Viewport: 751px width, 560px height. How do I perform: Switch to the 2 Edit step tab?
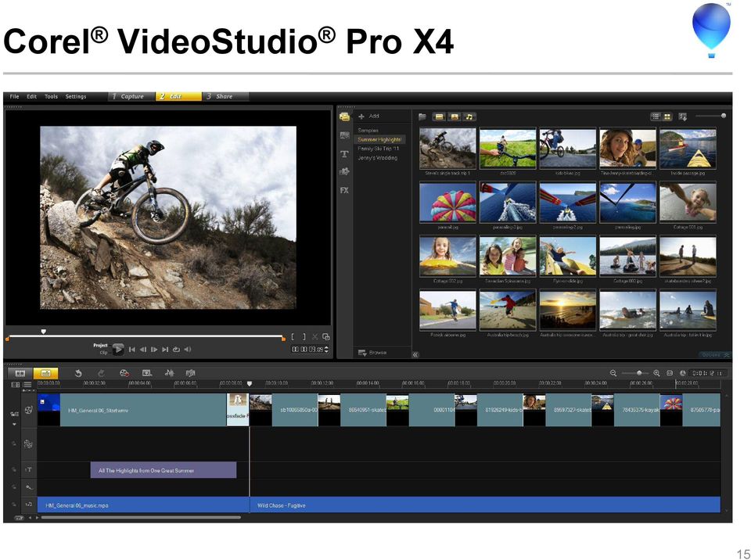pyautogui.click(x=178, y=96)
